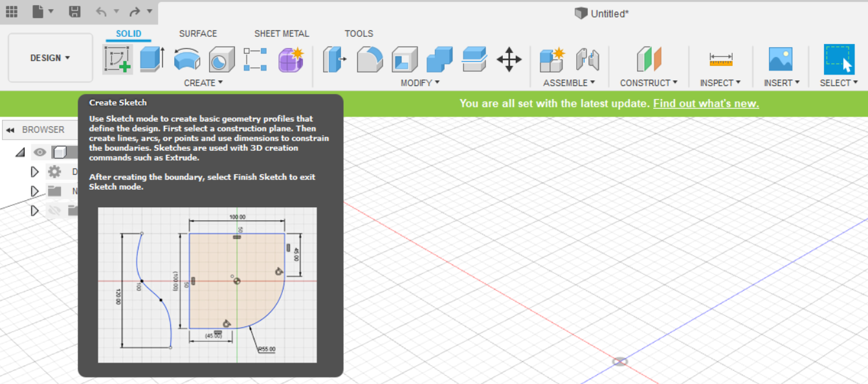Switch to the SOLID tab
This screenshot has width=868, height=384.
[128, 34]
